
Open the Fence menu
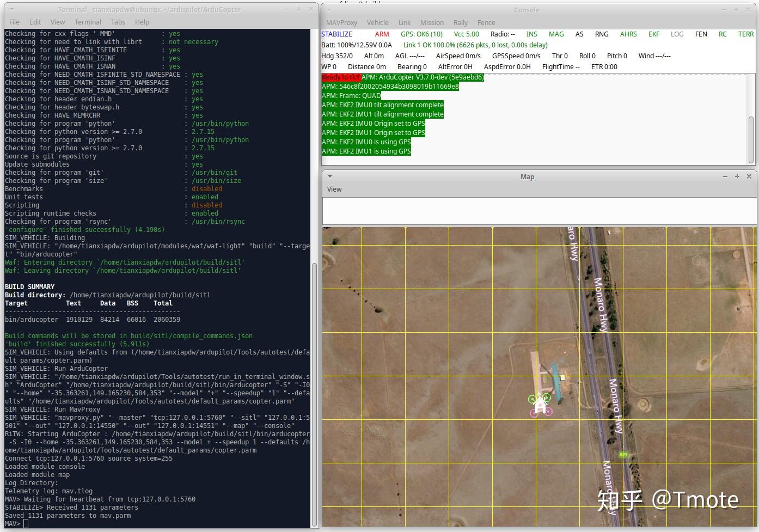tap(486, 22)
